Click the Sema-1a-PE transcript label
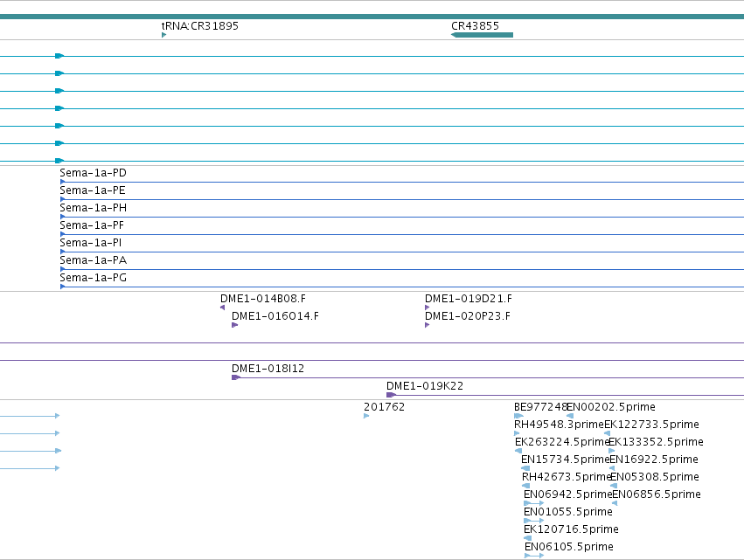The image size is (744, 560). click(93, 190)
